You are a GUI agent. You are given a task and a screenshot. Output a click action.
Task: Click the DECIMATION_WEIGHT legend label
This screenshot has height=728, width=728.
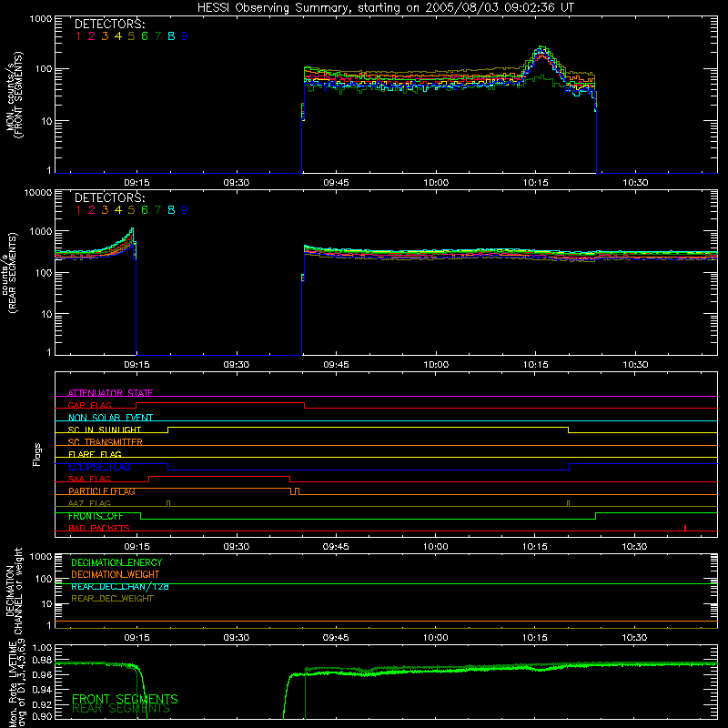(x=116, y=574)
